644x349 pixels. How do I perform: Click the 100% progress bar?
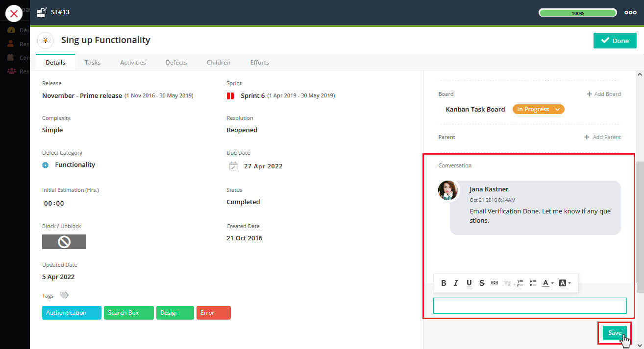(x=577, y=13)
